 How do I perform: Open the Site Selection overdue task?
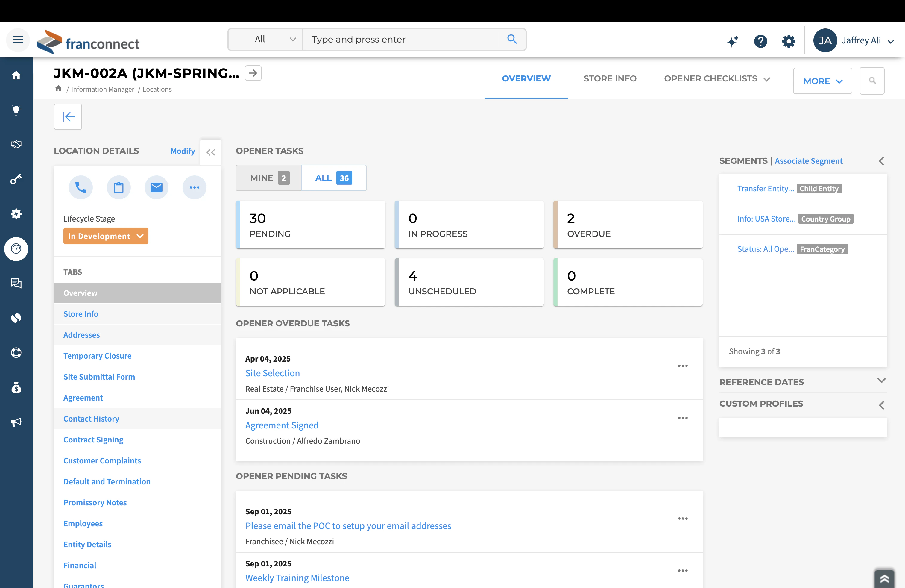pyautogui.click(x=272, y=373)
